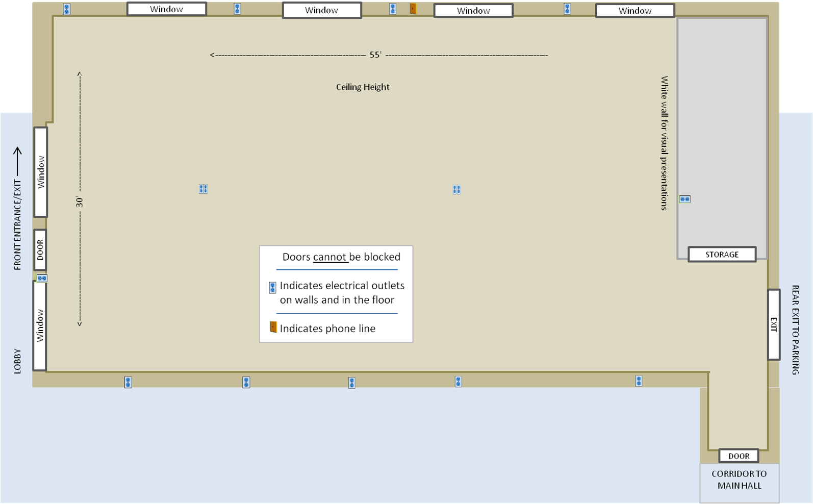Click the top wall outlet next to the phone line
Viewport: 813px width, 504px height.
pyautogui.click(x=393, y=9)
